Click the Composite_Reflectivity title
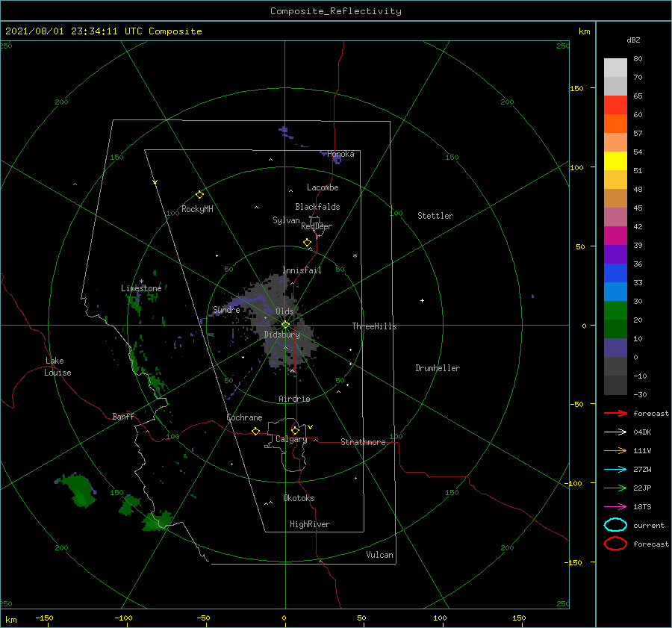This screenshot has width=672, height=628. (335, 11)
